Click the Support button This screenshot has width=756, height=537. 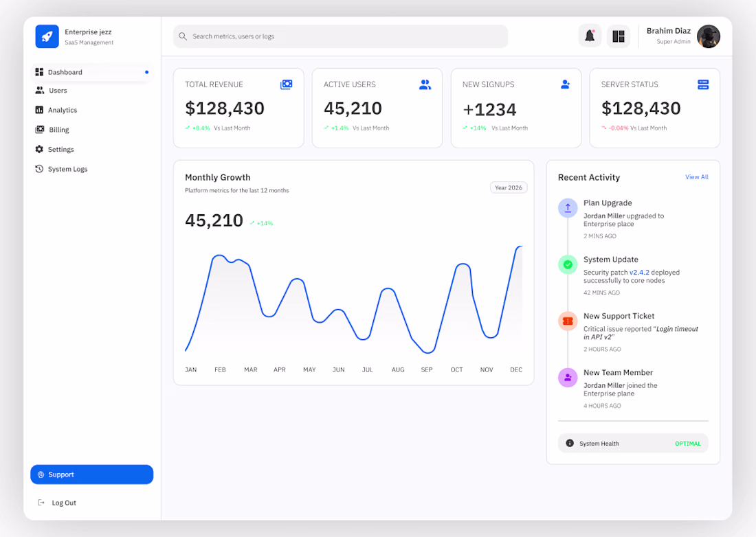[x=91, y=475]
